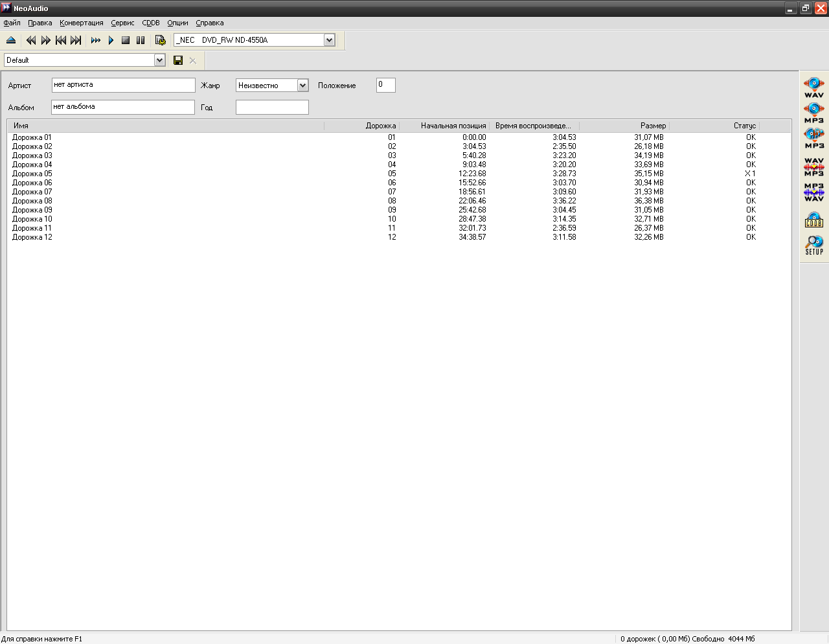Select the Дорожка 07 row
The height and width of the screenshot is (644, 829).
point(399,192)
